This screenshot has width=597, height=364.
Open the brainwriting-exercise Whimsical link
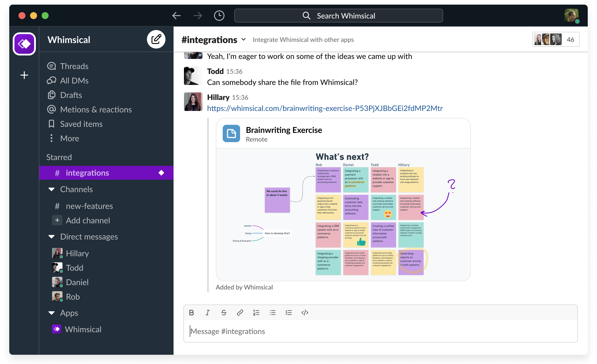(325, 108)
